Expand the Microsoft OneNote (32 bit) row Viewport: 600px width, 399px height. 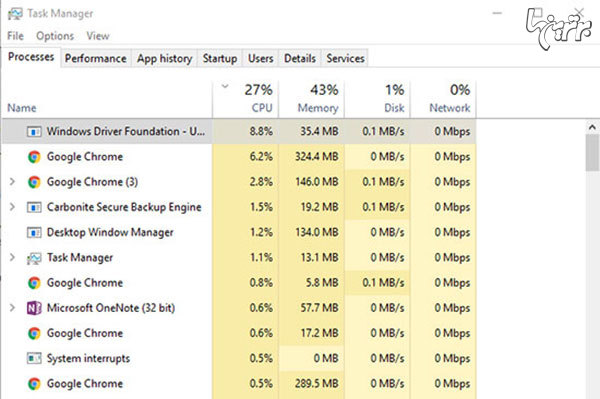[x=12, y=308]
